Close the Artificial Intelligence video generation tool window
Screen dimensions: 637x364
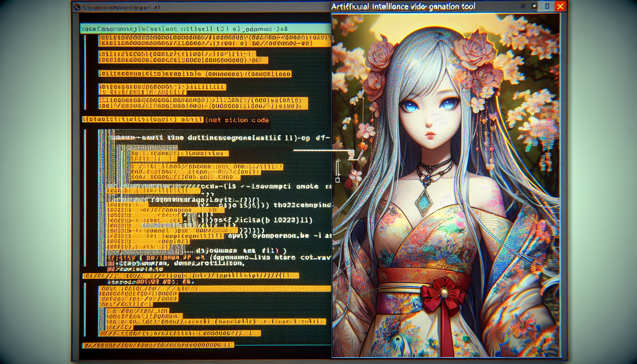coord(560,6)
